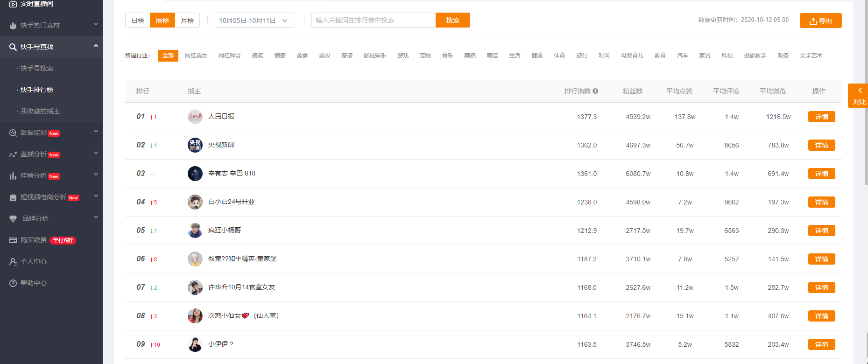Open the 对比 side panel arrow
868x364 pixels.
tap(860, 91)
